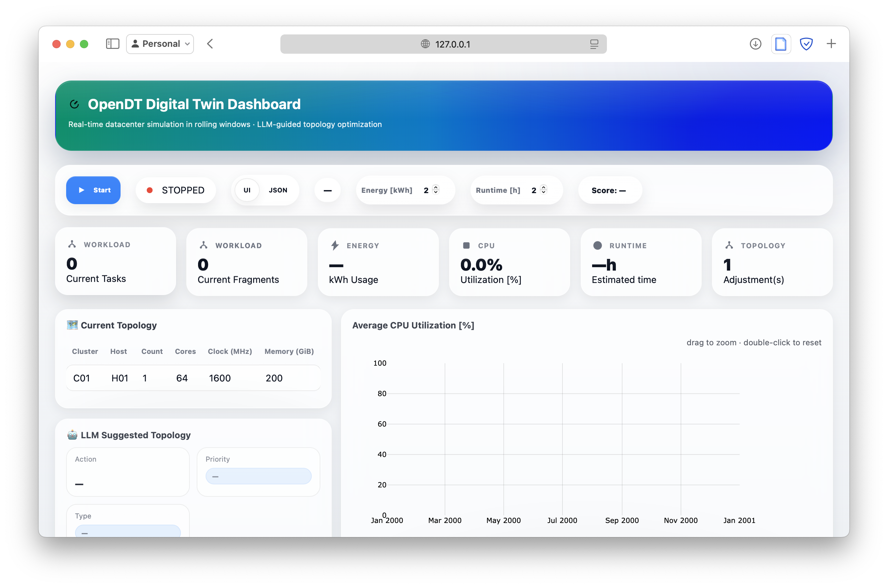
Task: Toggle the sidebar in the browser toolbar
Action: pos(112,43)
